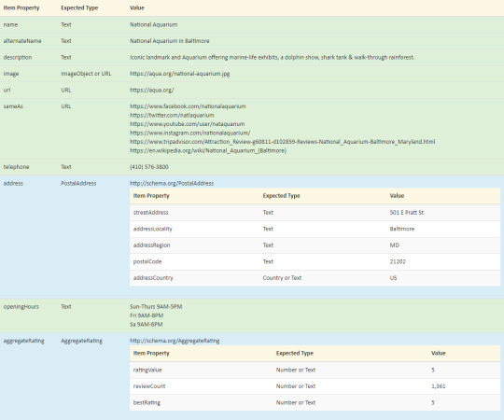Select the 'National Aquarium' name value
Screen dimensions: 504x420
(x=153, y=25)
